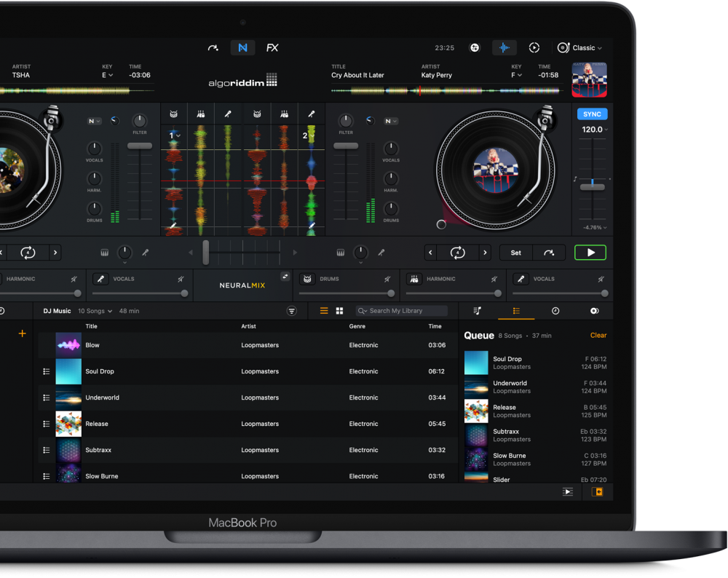
Task: Mute the Vocals stem on the right side
Action: [600, 279]
